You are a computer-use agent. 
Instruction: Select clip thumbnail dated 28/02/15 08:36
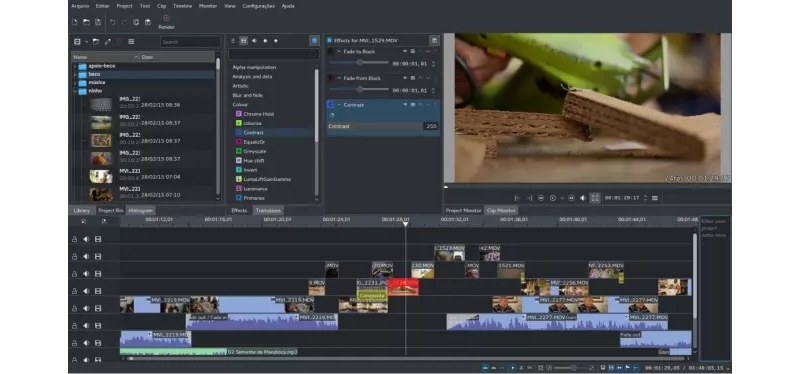pyautogui.click(x=101, y=104)
